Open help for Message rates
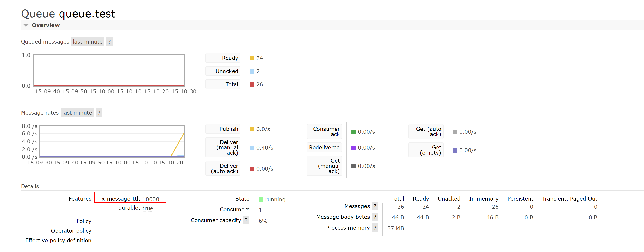 pyautogui.click(x=99, y=113)
